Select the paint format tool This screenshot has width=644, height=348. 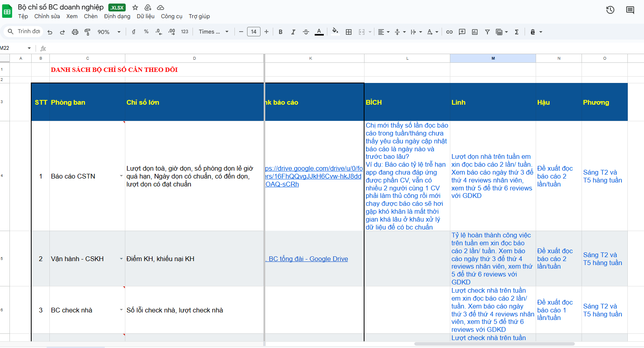tap(87, 32)
